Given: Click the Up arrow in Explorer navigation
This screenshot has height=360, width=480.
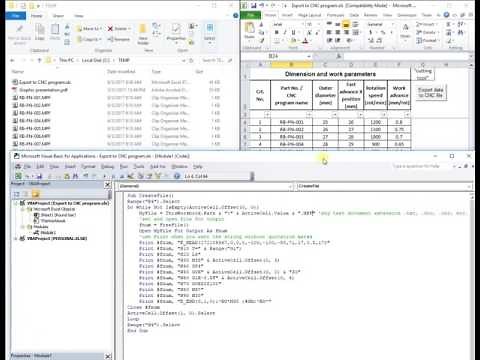Looking at the screenshot, I should coord(39,60).
